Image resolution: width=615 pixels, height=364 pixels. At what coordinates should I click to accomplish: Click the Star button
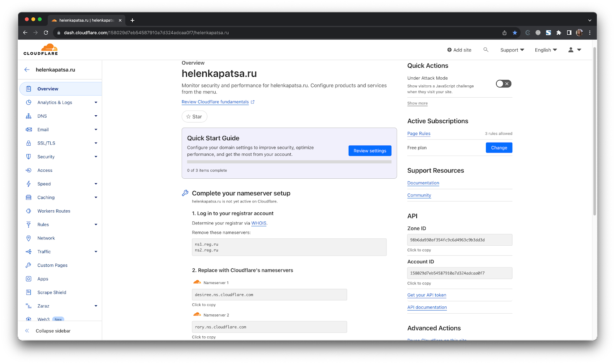(194, 116)
